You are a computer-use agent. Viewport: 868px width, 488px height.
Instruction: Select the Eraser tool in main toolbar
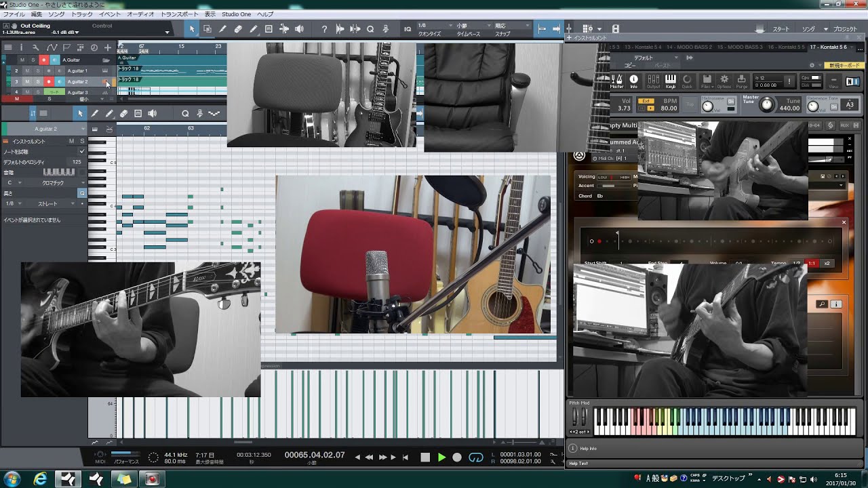(238, 29)
